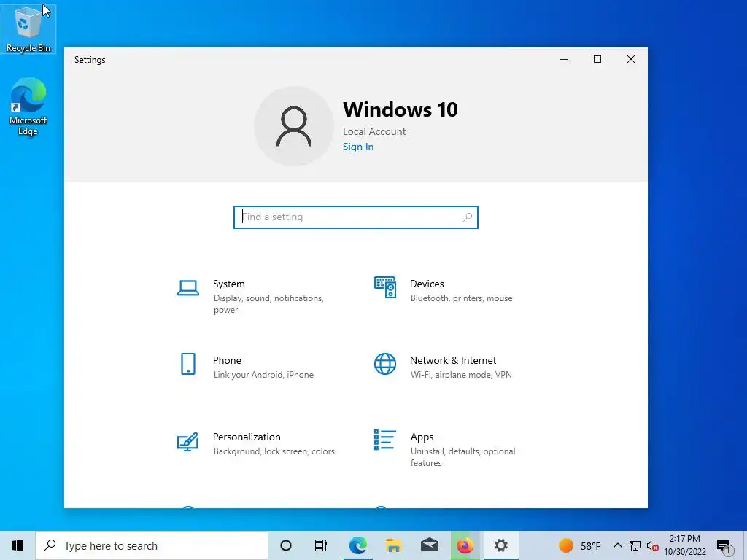
Task: Click the 'Local Account' label
Action: pos(374,131)
